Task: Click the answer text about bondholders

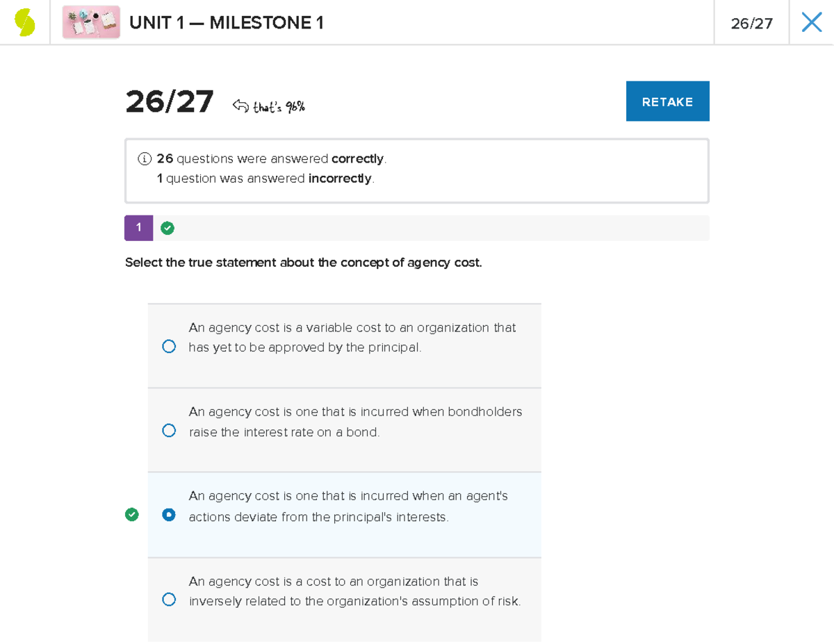Action: click(355, 422)
